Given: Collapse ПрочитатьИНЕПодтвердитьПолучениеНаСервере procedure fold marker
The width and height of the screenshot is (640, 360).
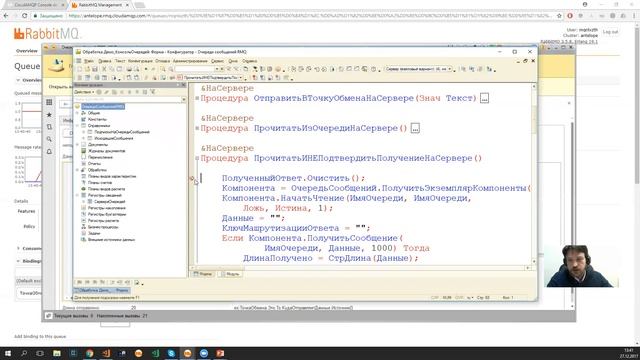Looking at the screenshot, I should click(x=197, y=158).
